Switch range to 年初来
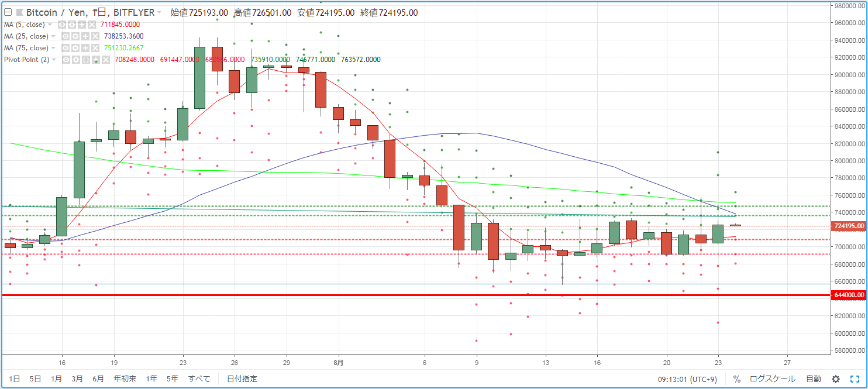 pos(125,378)
